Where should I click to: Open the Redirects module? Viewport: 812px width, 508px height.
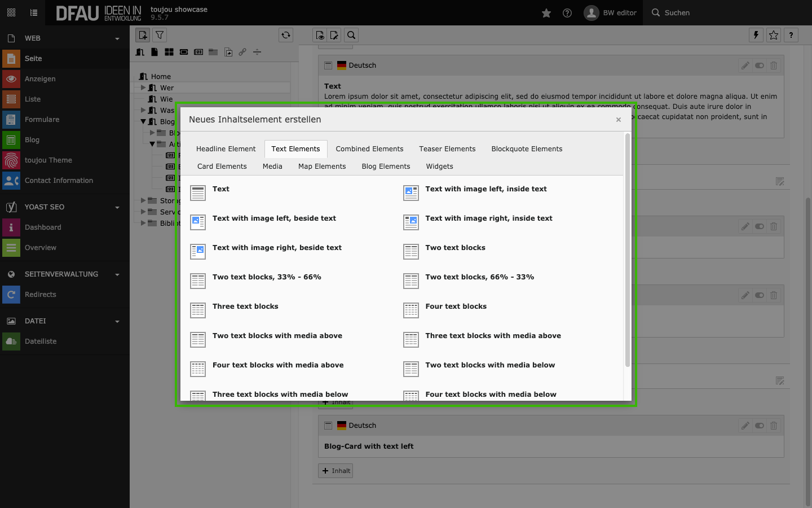pyautogui.click(x=40, y=295)
